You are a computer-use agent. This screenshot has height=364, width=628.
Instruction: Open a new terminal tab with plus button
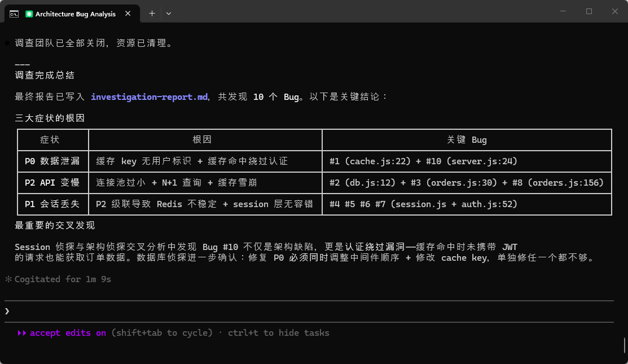[152, 14]
